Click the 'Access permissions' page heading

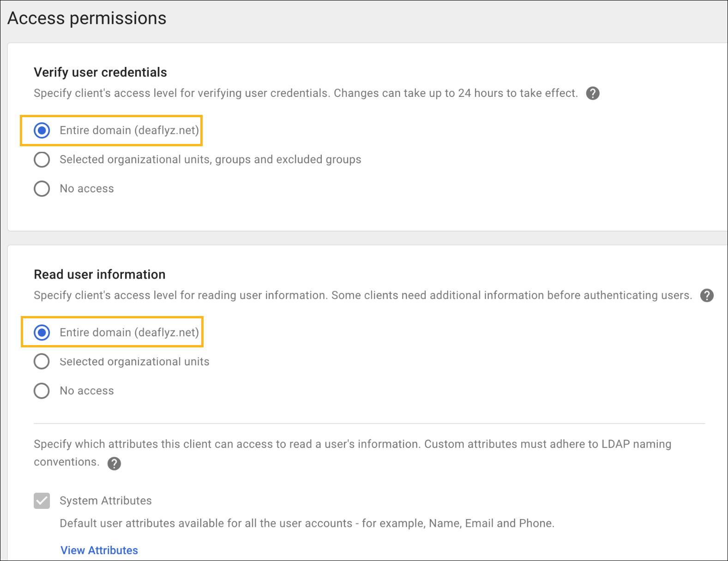87,18
